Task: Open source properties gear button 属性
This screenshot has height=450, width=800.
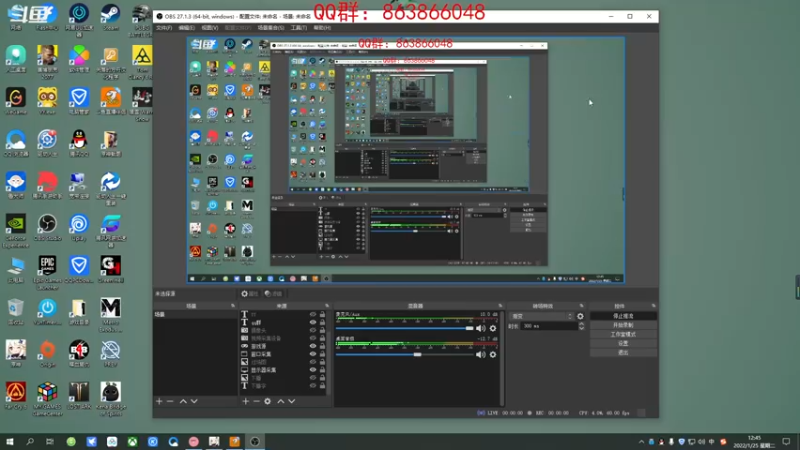Action: [250, 294]
